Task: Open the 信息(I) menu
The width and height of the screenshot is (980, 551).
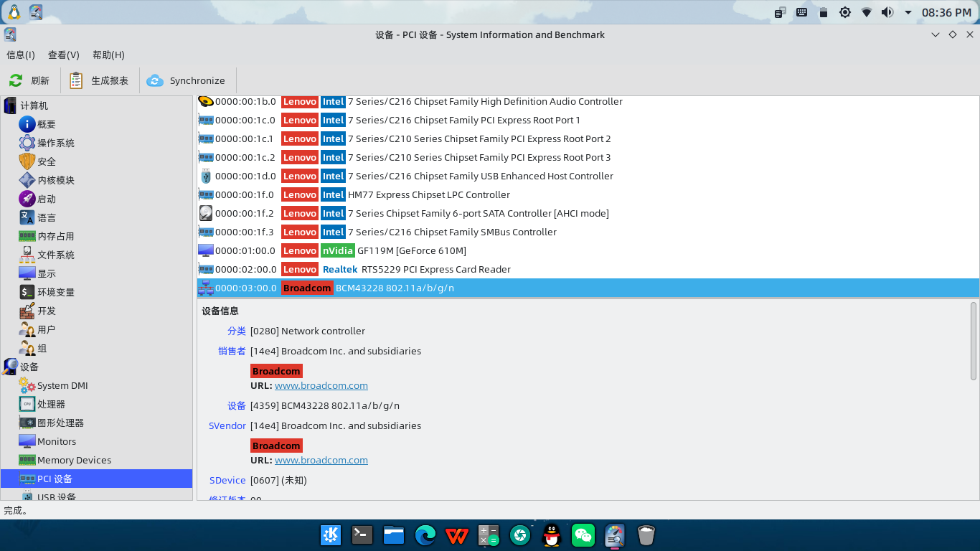Action: [20, 55]
